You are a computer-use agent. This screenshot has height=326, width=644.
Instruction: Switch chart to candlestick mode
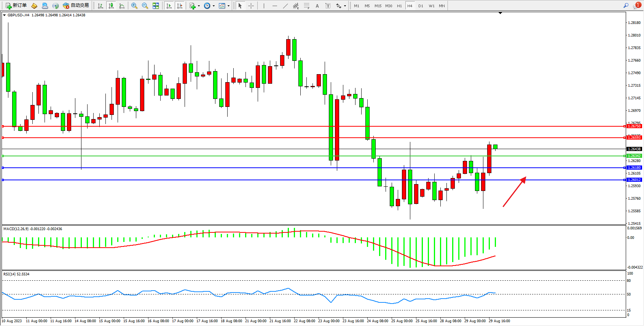(111, 6)
